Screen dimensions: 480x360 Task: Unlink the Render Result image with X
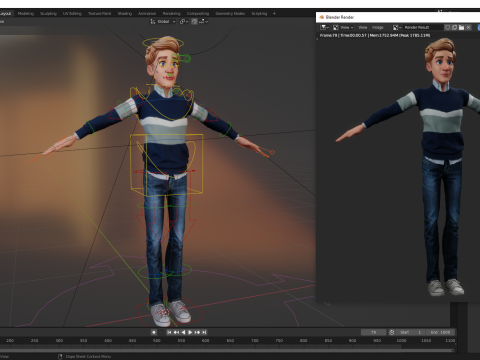469,27
